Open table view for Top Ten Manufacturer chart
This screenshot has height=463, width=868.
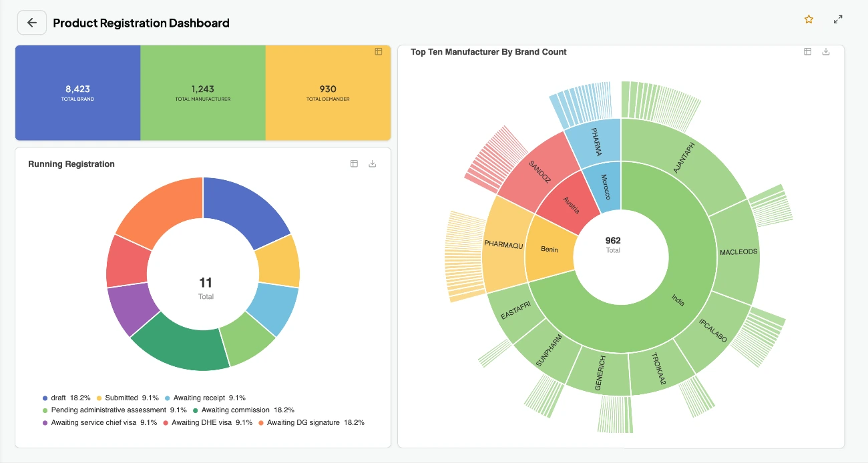coord(807,51)
